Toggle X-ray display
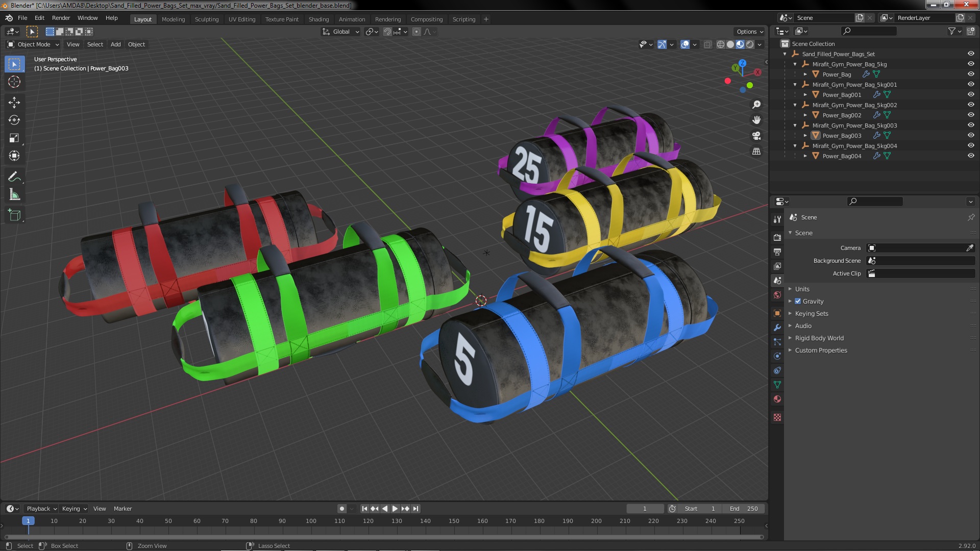Screen dimensions: 980x551 tap(707, 44)
